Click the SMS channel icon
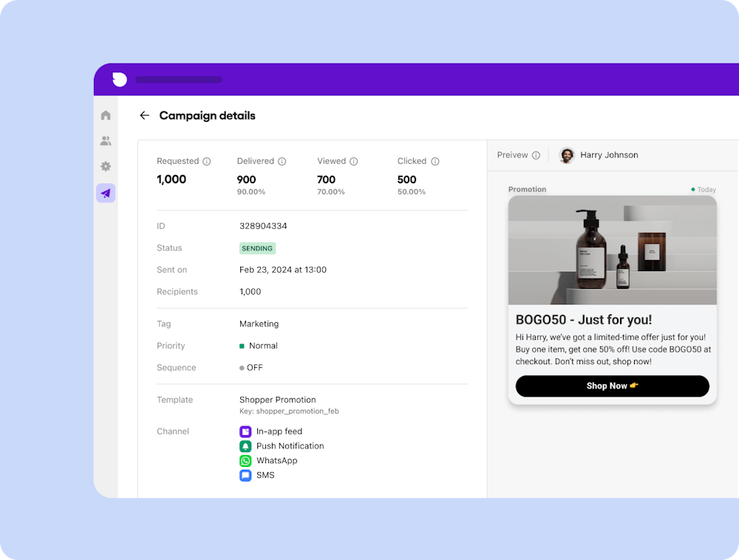 click(245, 475)
